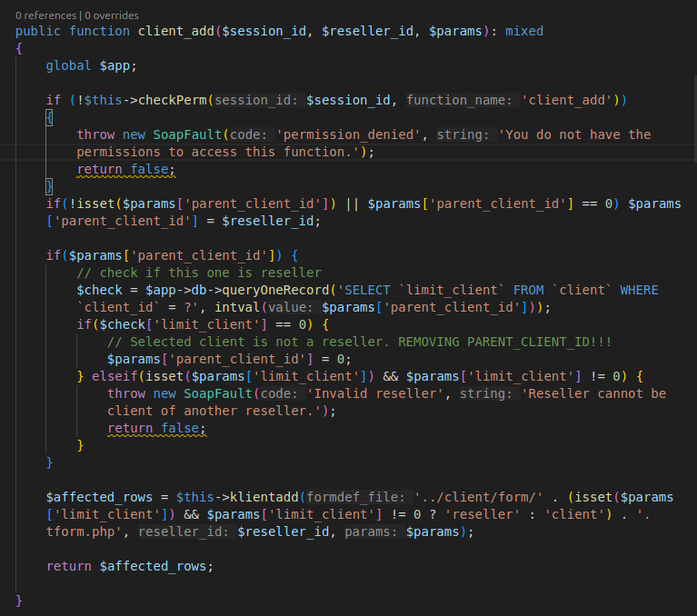
Task: Click the checkPerm method call
Action: click(173, 101)
